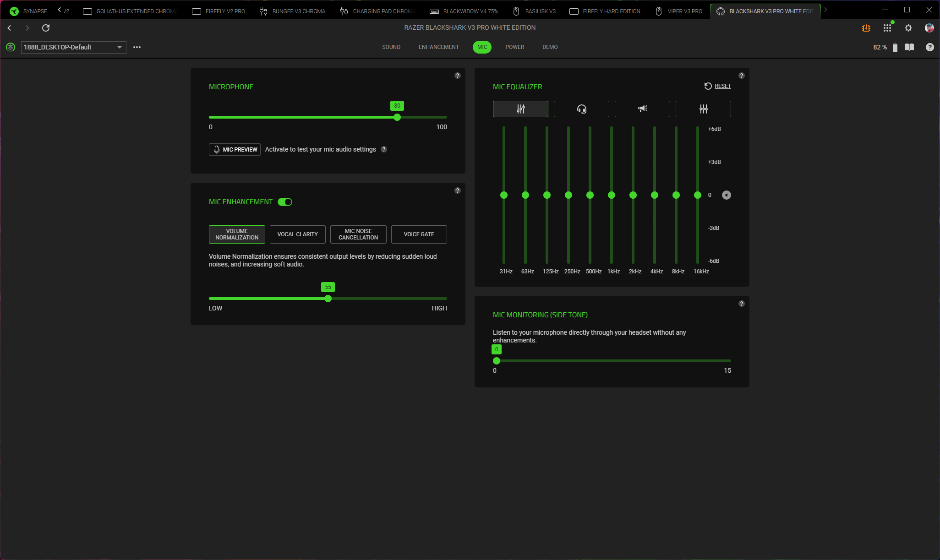
Task: Enable the Voice Gate option
Action: point(419,234)
